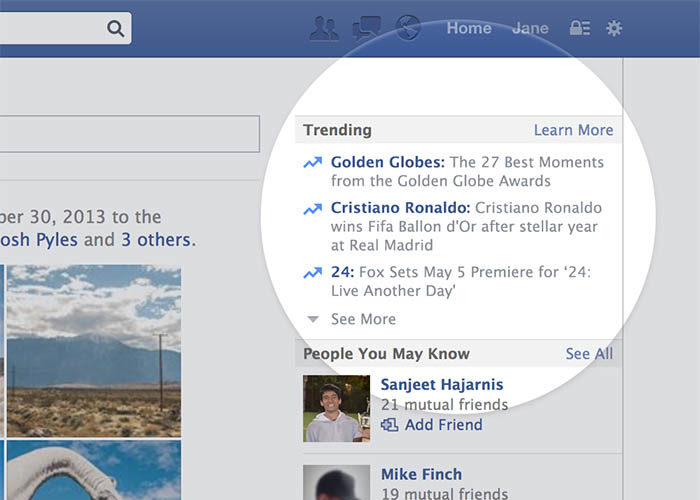Open the Golden Globes trending topic
The height and width of the screenshot is (500, 700).
click(x=387, y=162)
